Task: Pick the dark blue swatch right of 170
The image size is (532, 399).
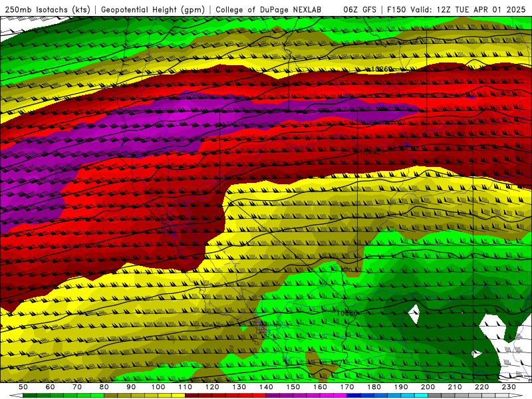Action: (354, 396)
